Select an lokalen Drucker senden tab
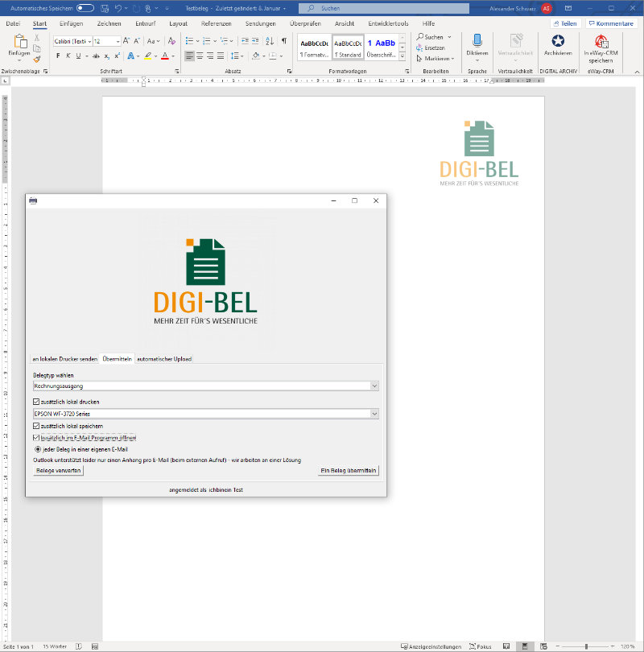 [x=65, y=359]
